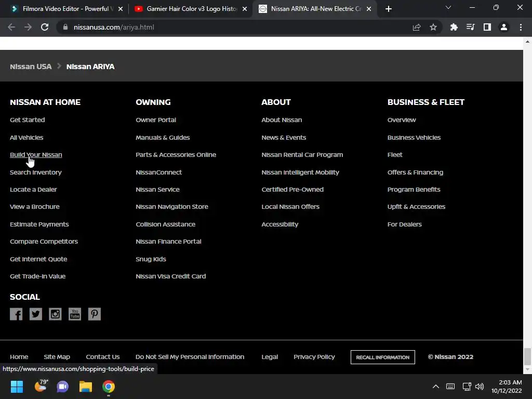Open the Chrome three-dot menu

tap(521, 27)
